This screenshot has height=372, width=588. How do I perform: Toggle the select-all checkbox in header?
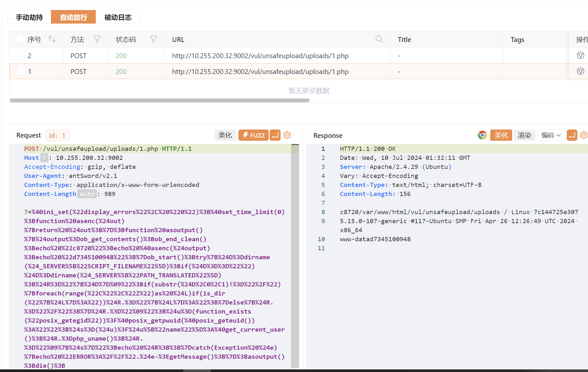(x=21, y=39)
